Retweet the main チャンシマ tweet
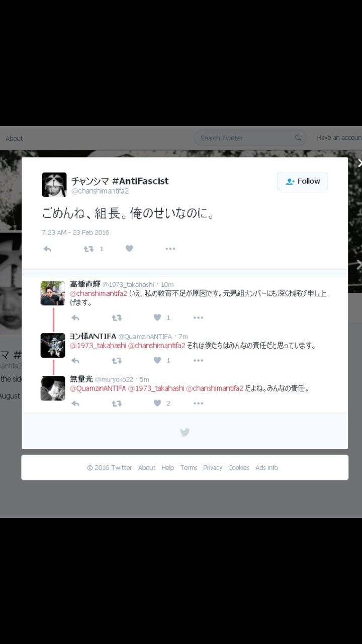 pos(88,249)
